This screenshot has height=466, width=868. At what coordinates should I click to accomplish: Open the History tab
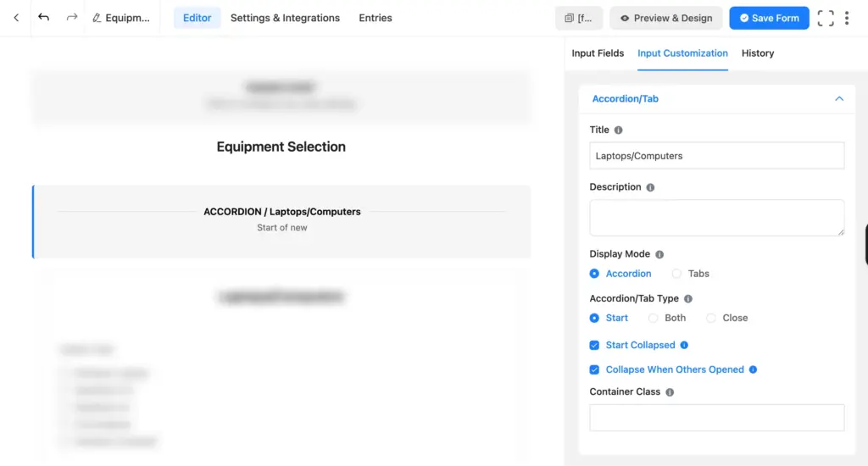point(757,53)
